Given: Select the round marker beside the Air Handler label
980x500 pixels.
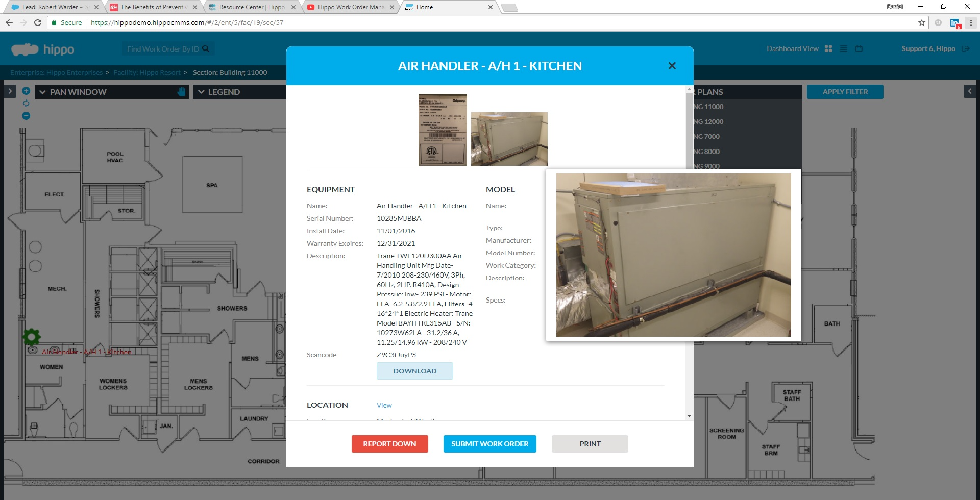Looking at the screenshot, I should pos(32,351).
